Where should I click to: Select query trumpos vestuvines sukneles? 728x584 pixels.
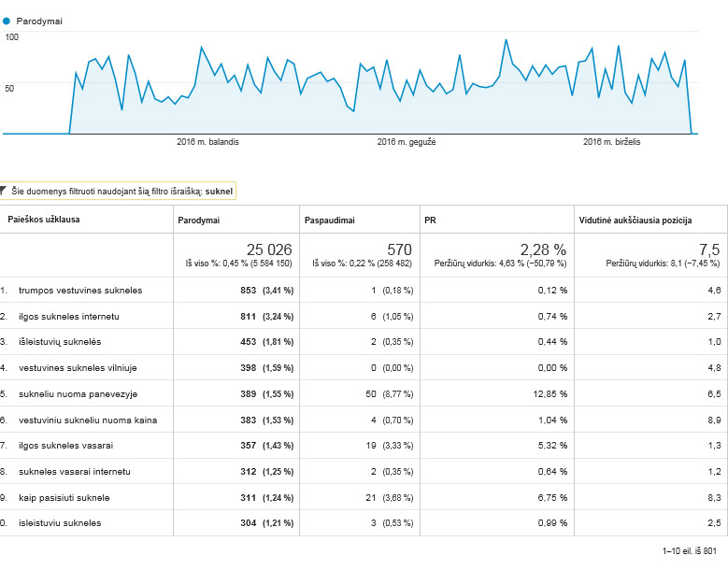[x=80, y=291]
